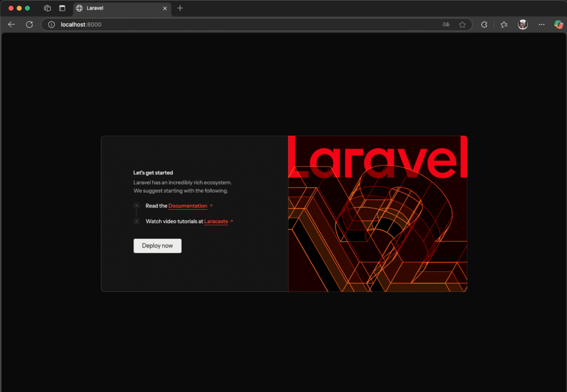Click the Laravel logo artwork
Image resolution: width=567 pixels, height=392 pixels.
[x=378, y=214]
